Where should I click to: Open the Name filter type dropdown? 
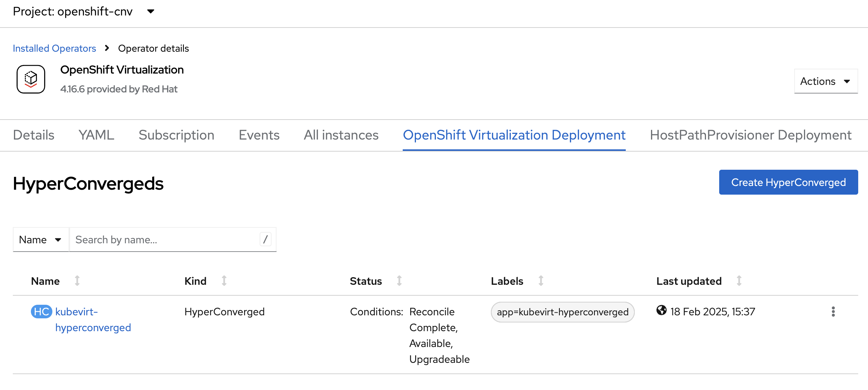pyautogui.click(x=41, y=240)
